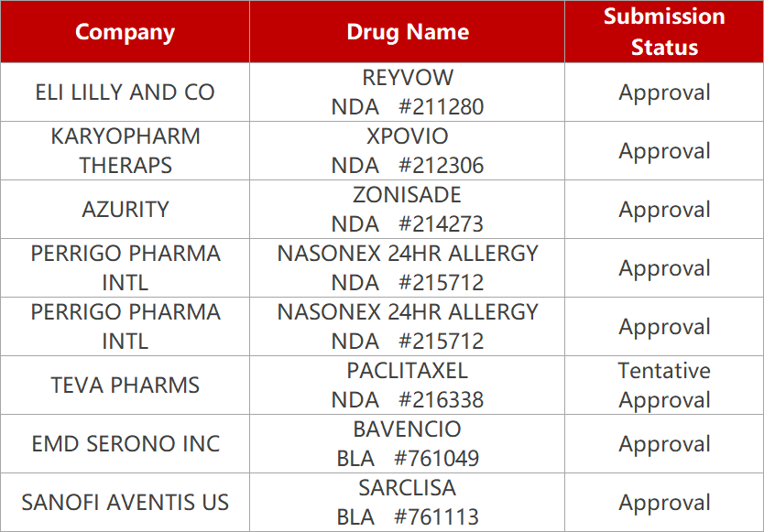764x532 pixels.
Task: Click the Drug Name column header
Action: (x=407, y=32)
